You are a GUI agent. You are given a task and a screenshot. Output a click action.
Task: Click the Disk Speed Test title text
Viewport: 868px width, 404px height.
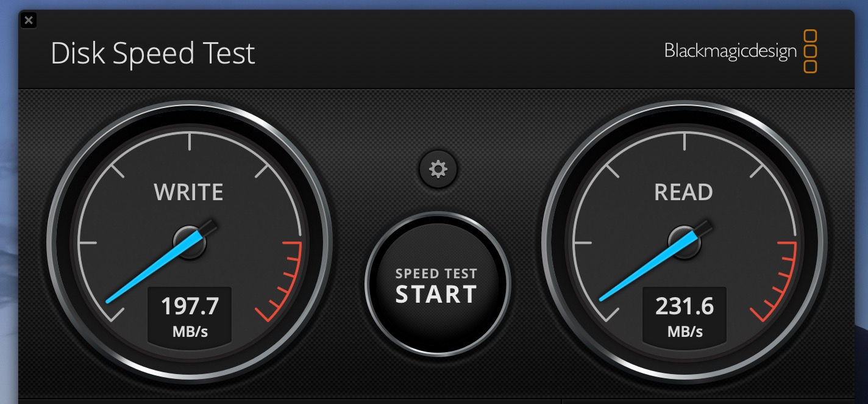coord(153,54)
